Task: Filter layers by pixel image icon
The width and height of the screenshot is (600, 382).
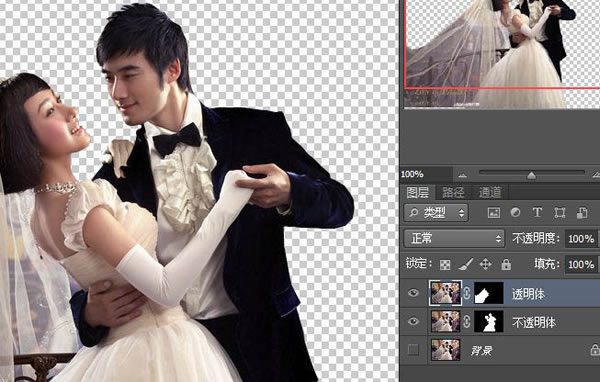Action: coord(494,213)
